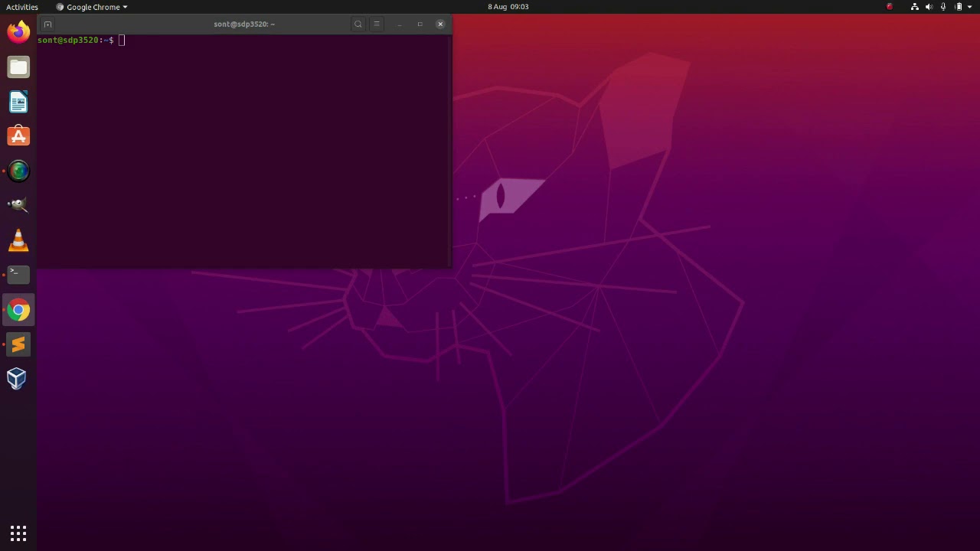Open the Activities overview
Image resolution: width=980 pixels, height=551 pixels.
(21, 7)
